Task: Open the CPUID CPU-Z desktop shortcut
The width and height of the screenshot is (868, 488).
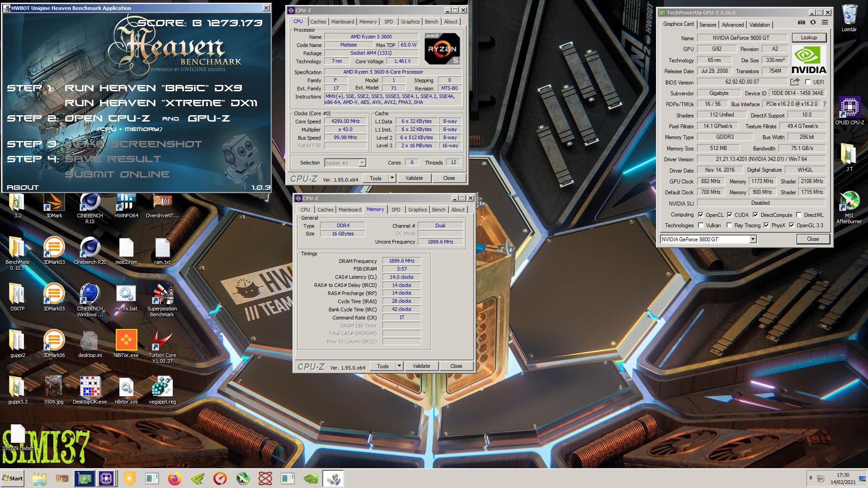Action: (x=849, y=111)
